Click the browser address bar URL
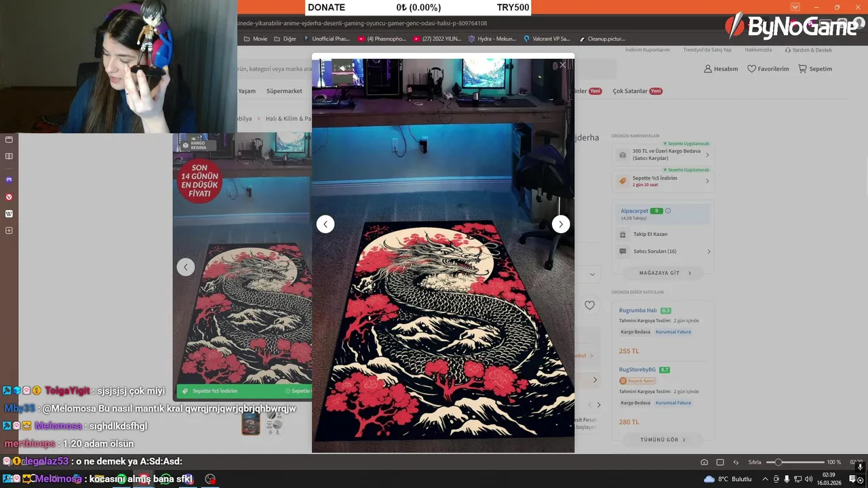 pyautogui.click(x=362, y=23)
